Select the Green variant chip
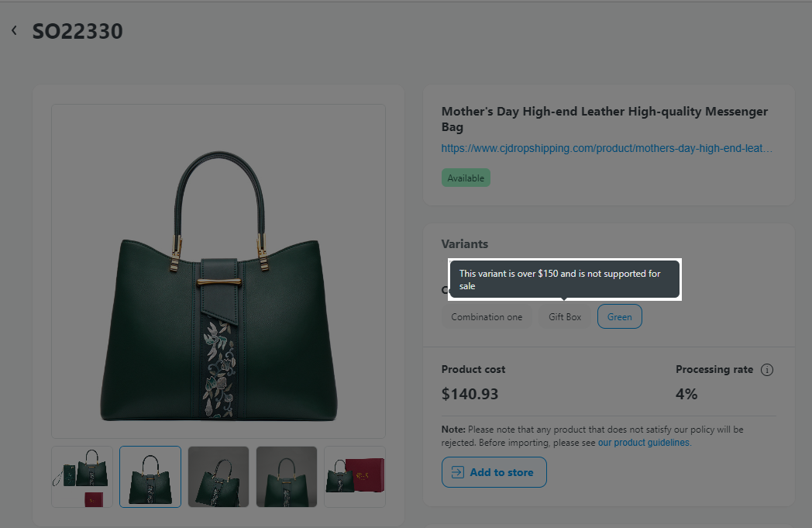Screen dimensions: 812x528 pyautogui.click(x=619, y=316)
